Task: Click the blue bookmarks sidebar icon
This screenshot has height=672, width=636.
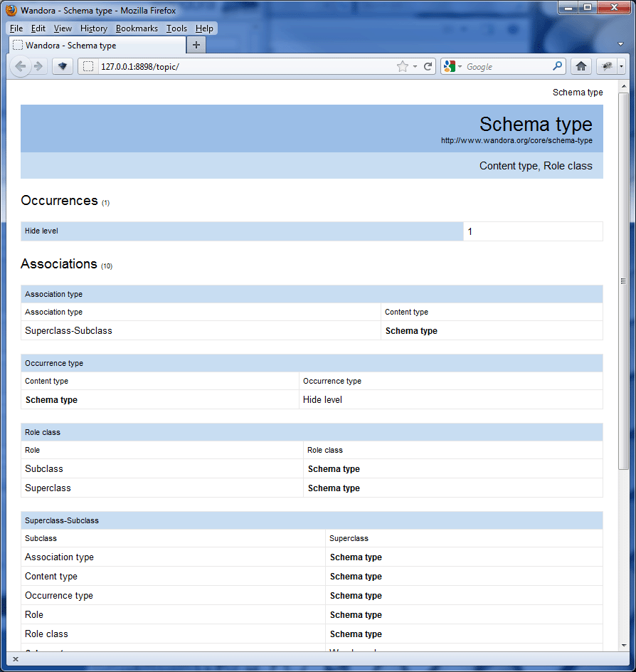Action: pyautogui.click(x=62, y=65)
